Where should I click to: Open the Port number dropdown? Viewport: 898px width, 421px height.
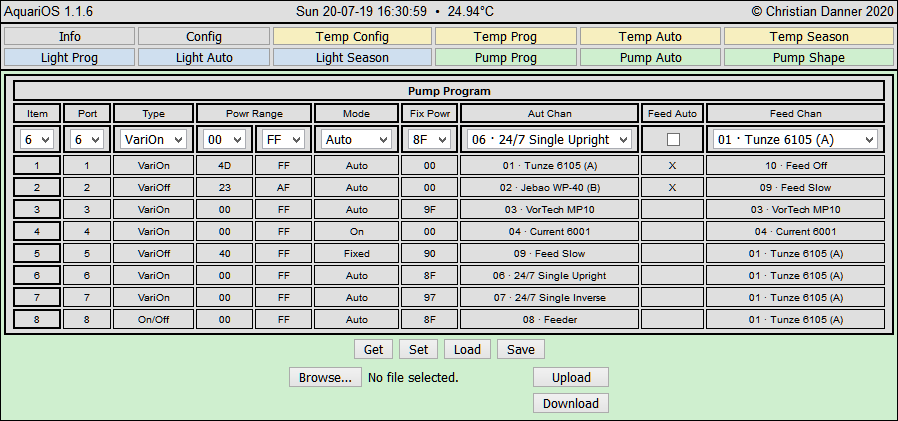click(x=87, y=139)
